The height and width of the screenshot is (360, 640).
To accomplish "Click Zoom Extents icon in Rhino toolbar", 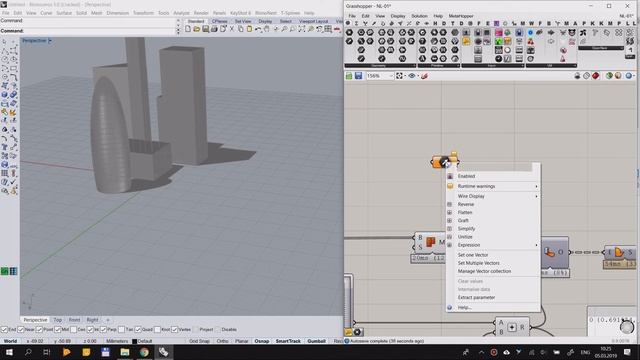I will coord(302,29).
